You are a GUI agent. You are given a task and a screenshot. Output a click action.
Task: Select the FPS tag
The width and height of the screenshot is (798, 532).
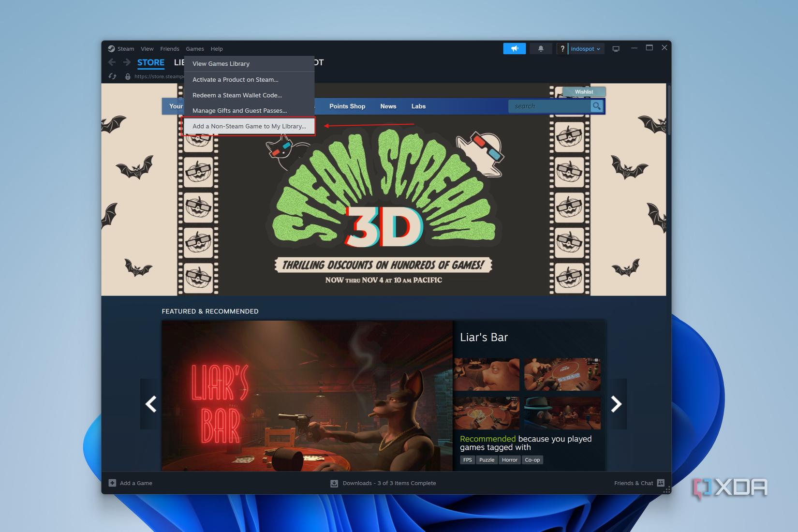click(x=467, y=460)
